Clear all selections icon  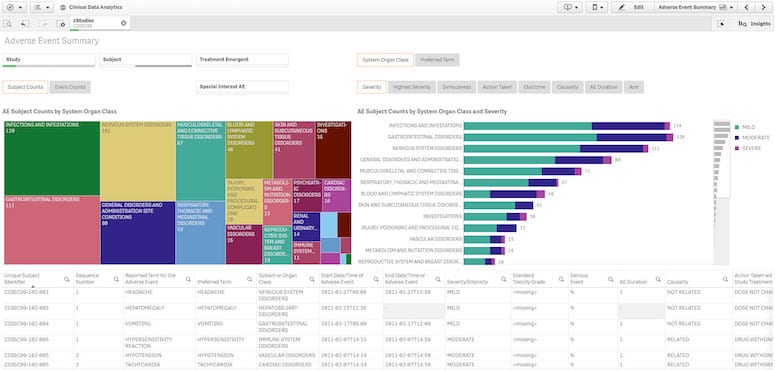(x=61, y=24)
